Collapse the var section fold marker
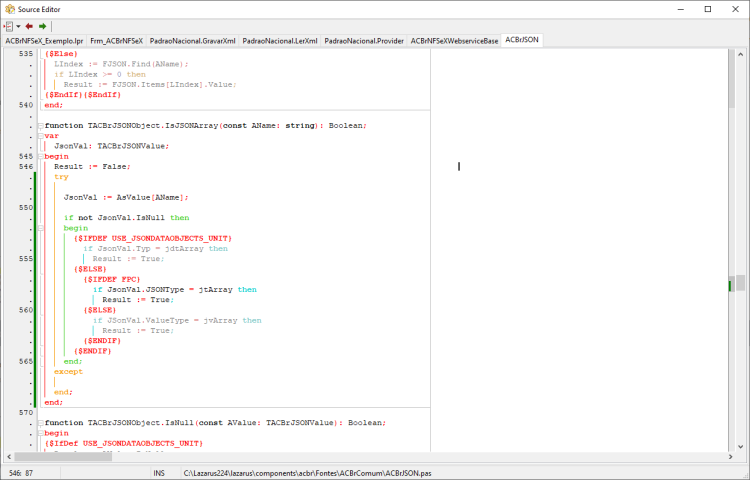This screenshot has height=480, width=750. (x=41, y=136)
